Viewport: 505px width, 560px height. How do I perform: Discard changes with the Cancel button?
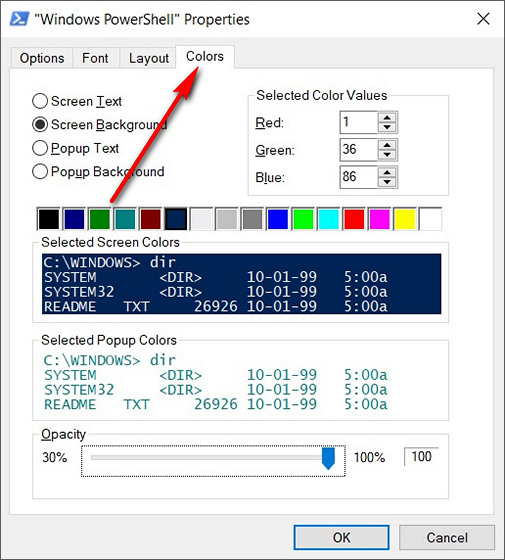tap(447, 538)
